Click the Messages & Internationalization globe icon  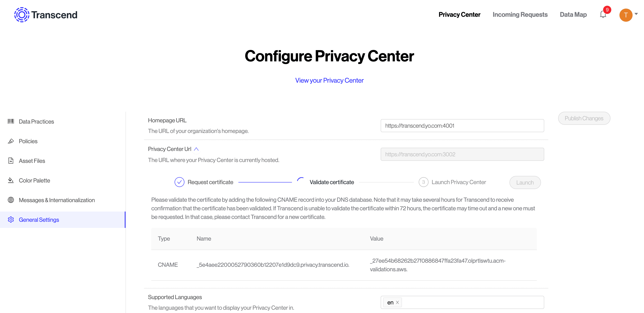pos(11,200)
